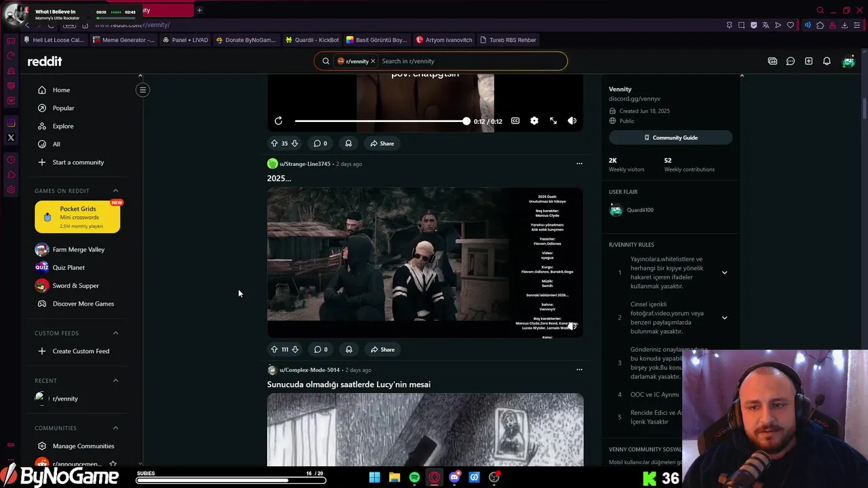
Task: Open 'Hell Let Loose Cal...' bookmark
Action: 54,40
